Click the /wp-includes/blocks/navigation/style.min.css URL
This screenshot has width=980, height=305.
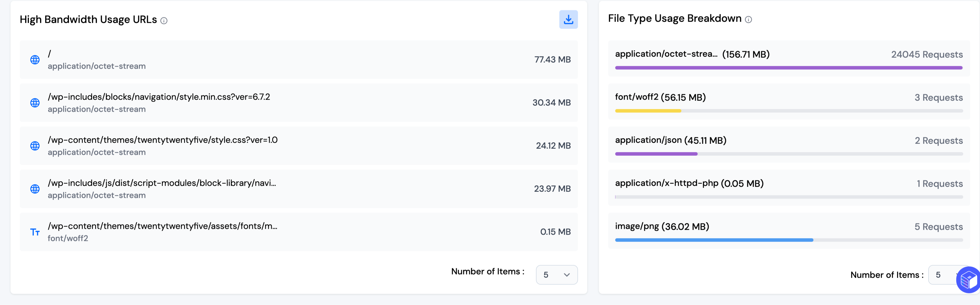pos(159,97)
